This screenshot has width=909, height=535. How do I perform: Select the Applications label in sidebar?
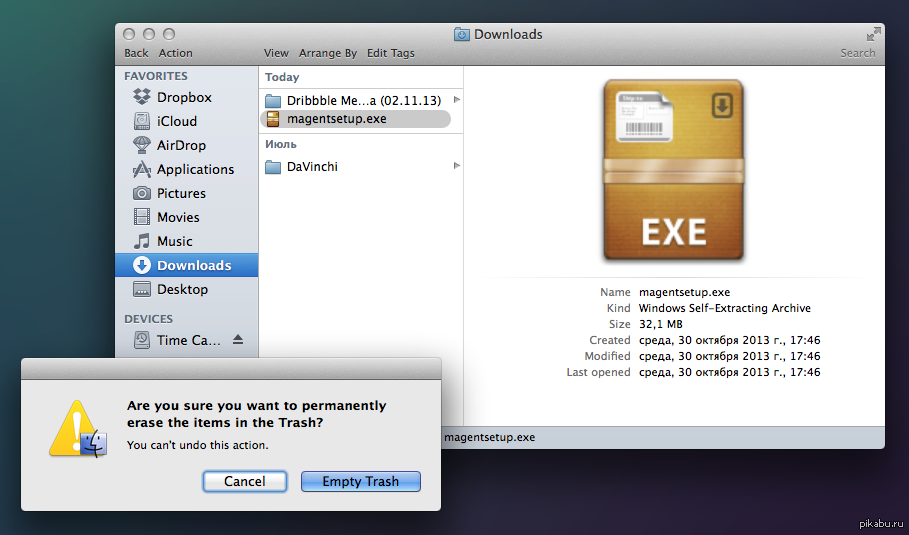(x=195, y=169)
